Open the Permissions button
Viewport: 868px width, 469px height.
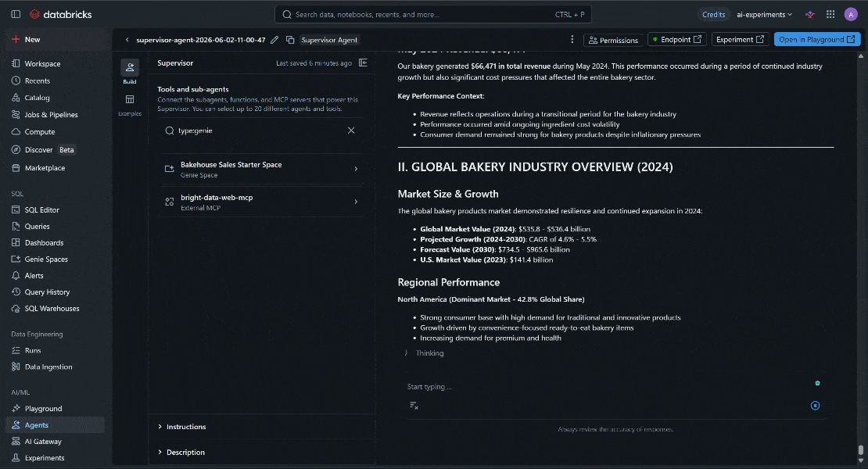tap(613, 40)
